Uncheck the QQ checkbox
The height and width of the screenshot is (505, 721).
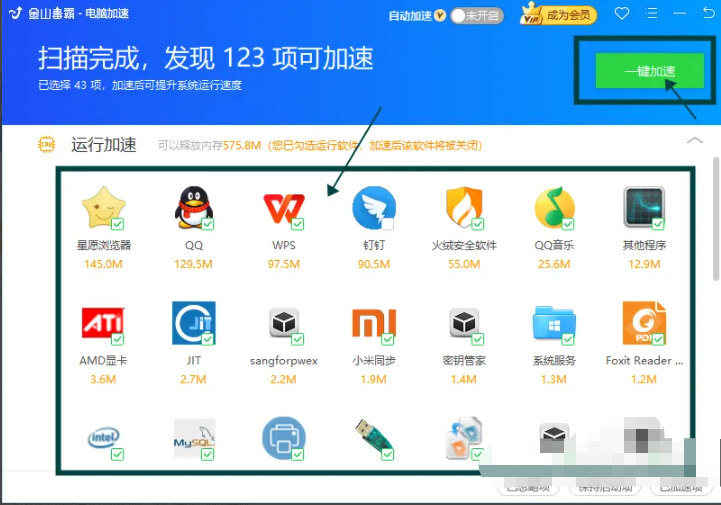(208, 224)
